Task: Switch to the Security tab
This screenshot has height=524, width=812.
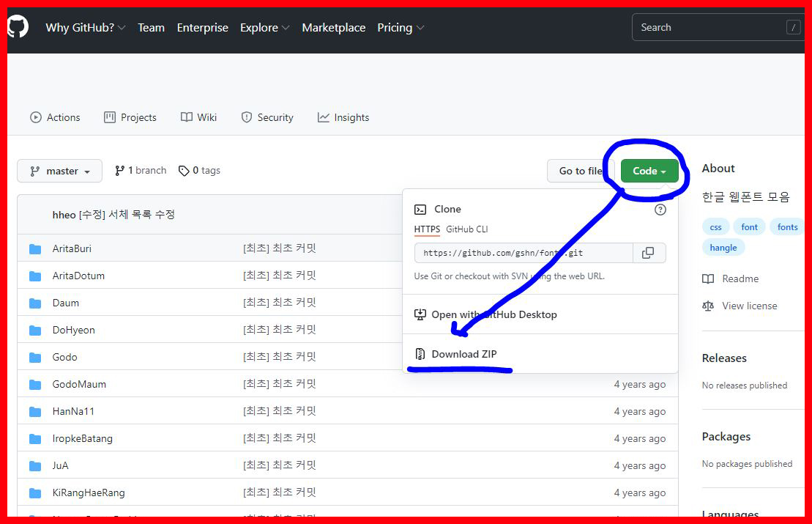Action: click(x=267, y=118)
